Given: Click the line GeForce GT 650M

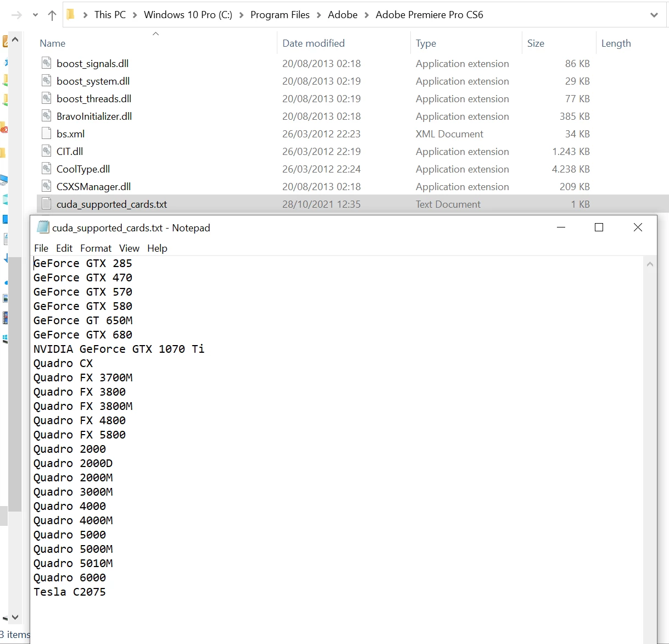Looking at the screenshot, I should tap(83, 320).
